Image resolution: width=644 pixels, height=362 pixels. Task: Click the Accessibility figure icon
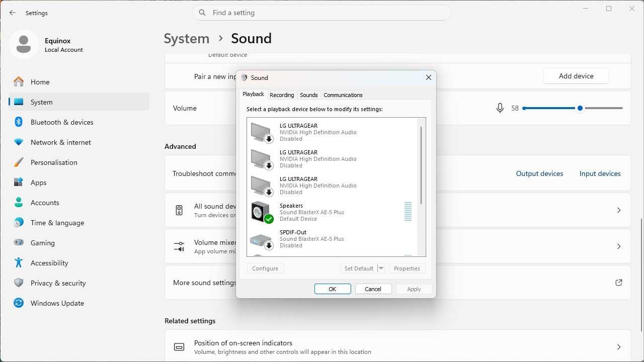coord(19,262)
